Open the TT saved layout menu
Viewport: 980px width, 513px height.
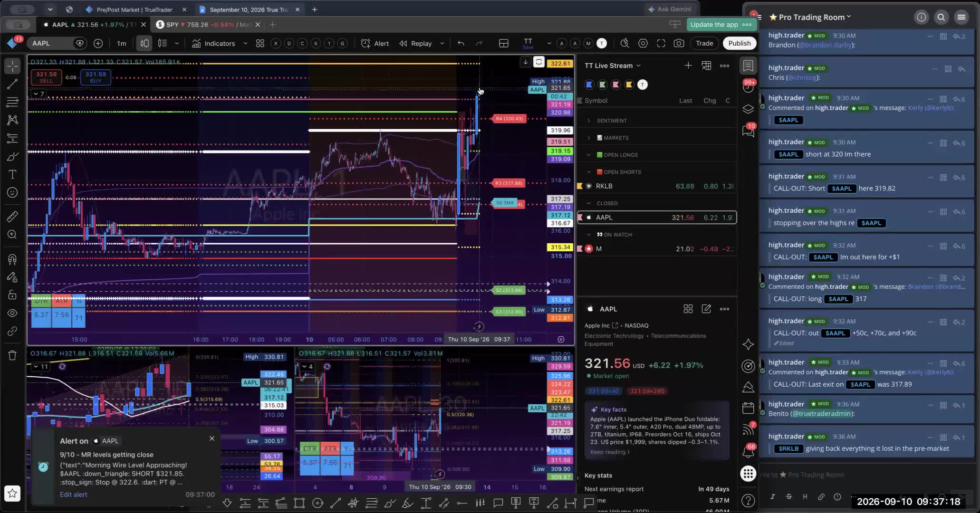coord(528,43)
